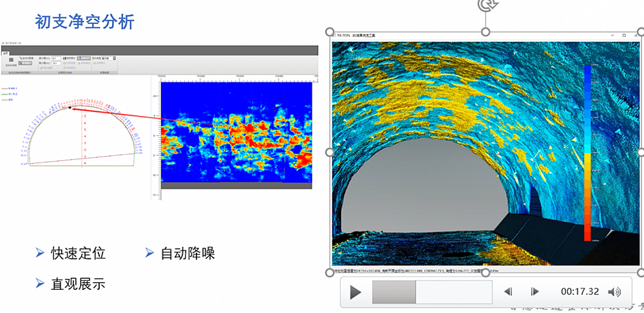Image resolution: width=644 pixels, height=313 pixels.
Task: Click the video seek progress bar
Action: tap(431, 292)
